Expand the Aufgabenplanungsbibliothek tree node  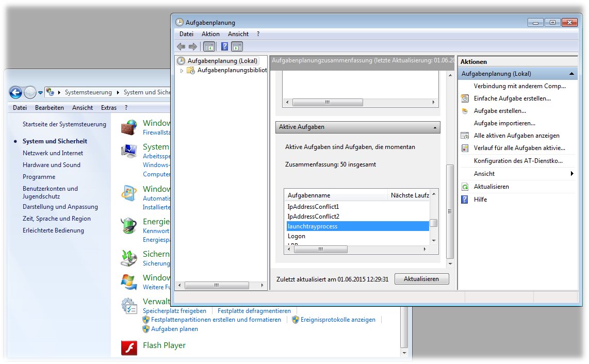tap(182, 71)
